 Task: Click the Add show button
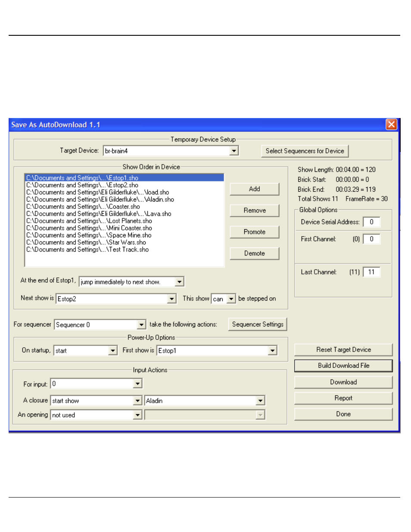click(x=254, y=189)
